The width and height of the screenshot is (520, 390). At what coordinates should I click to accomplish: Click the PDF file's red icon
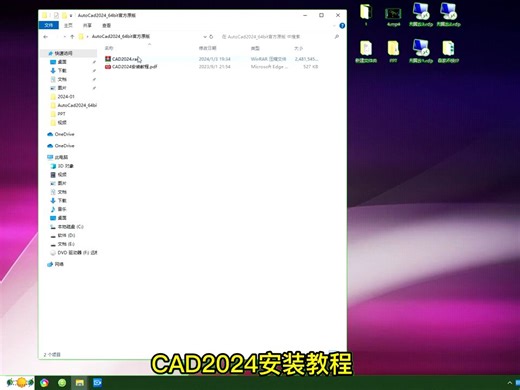(x=108, y=67)
